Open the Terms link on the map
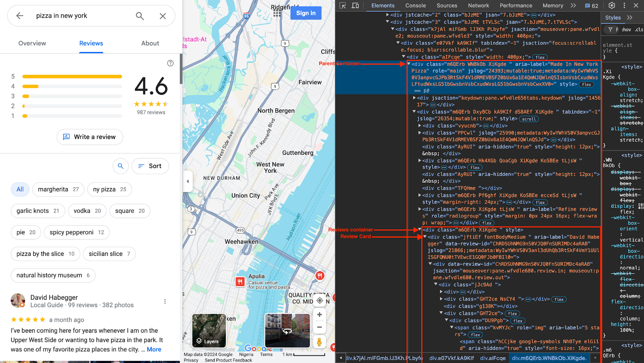Viewport: 644px width, 363px height. coord(266,355)
